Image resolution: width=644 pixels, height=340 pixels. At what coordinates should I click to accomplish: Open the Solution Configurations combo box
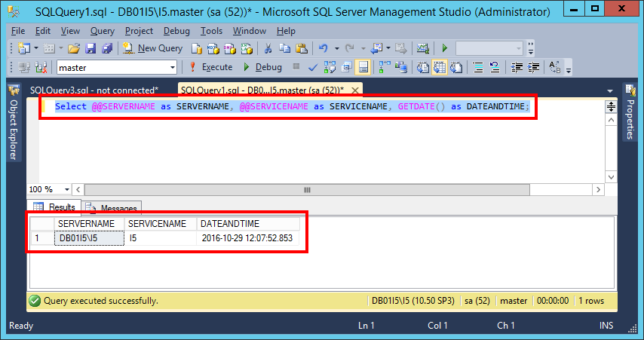(489, 48)
